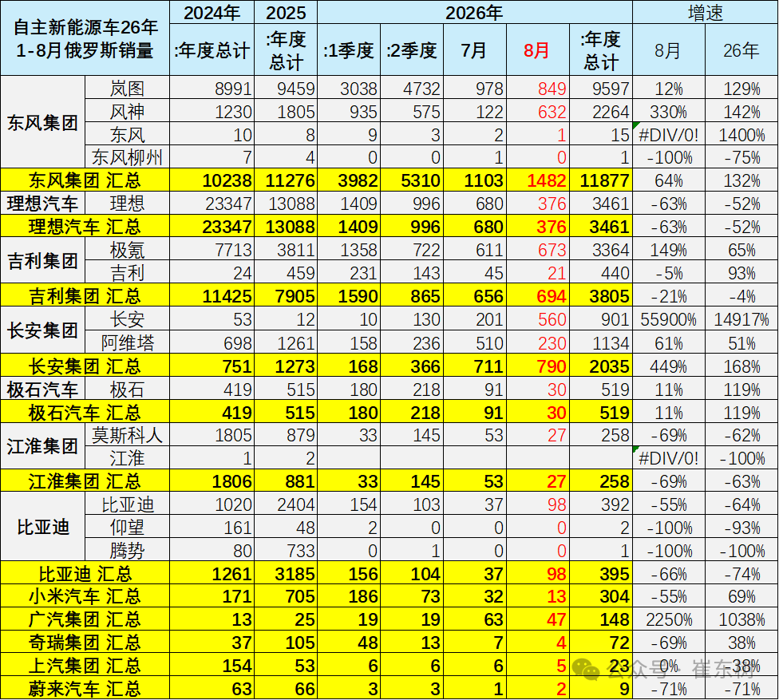Click the 吉利集团 汇总 row label

(85, 296)
